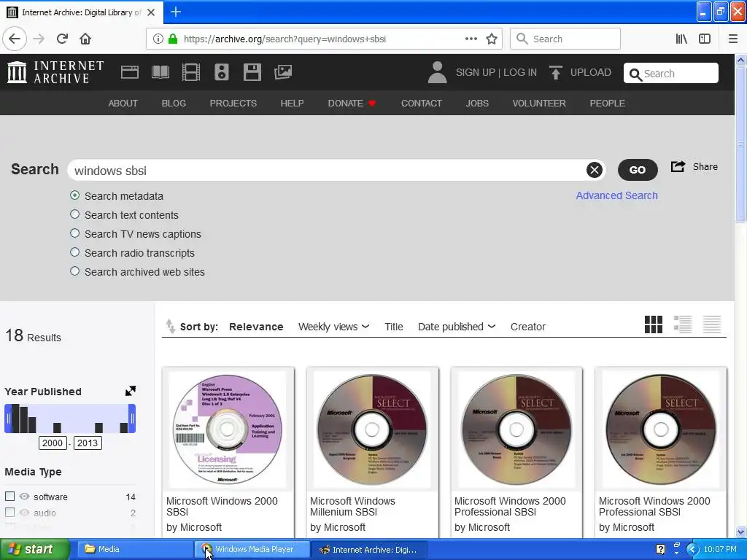Switch to list detail view
Screen dimensions: 747x560
[x=683, y=324]
